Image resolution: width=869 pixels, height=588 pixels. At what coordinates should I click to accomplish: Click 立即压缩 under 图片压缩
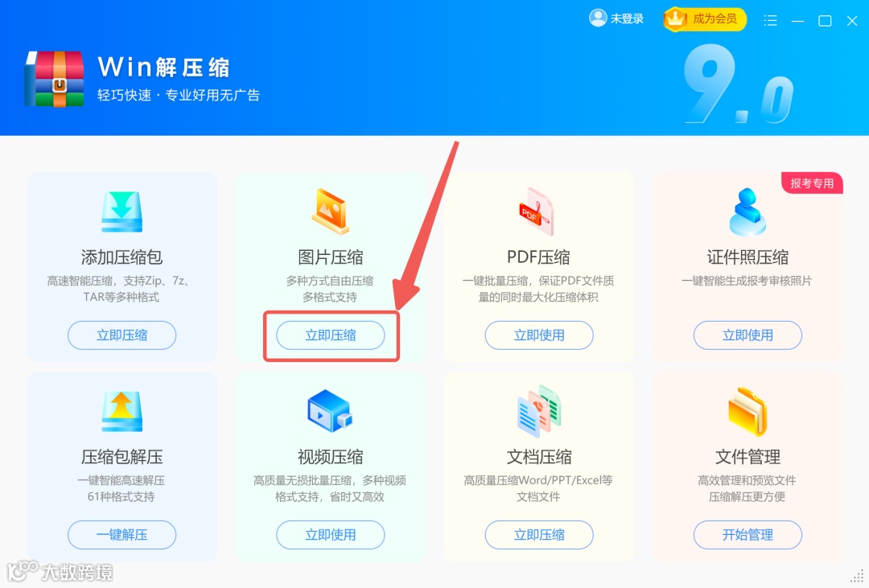(x=331, y=335)
